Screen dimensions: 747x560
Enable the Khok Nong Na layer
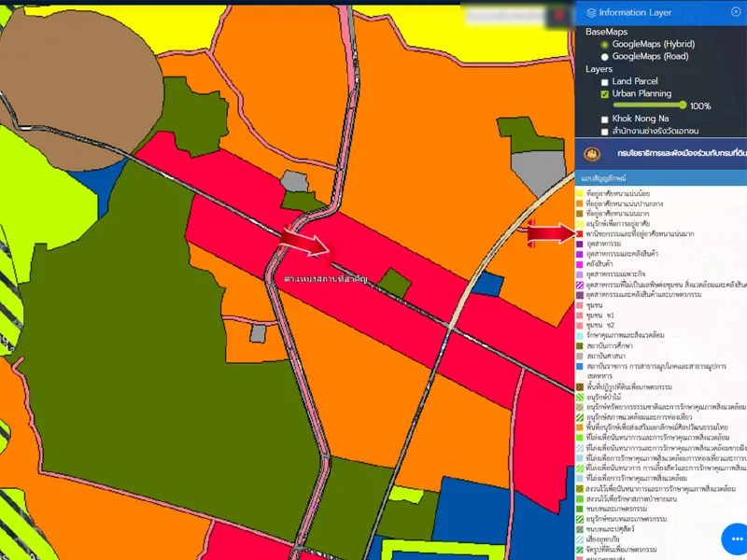[605, 119]
